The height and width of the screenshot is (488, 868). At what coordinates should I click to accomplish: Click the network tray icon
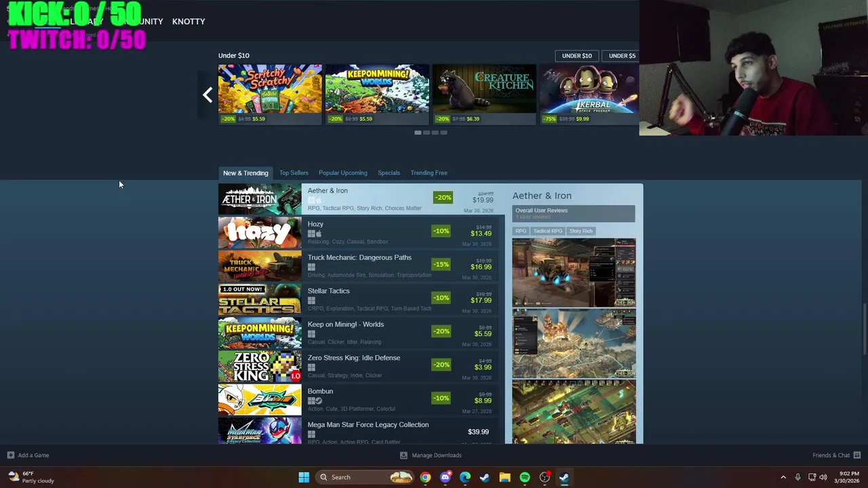point(812,477)
